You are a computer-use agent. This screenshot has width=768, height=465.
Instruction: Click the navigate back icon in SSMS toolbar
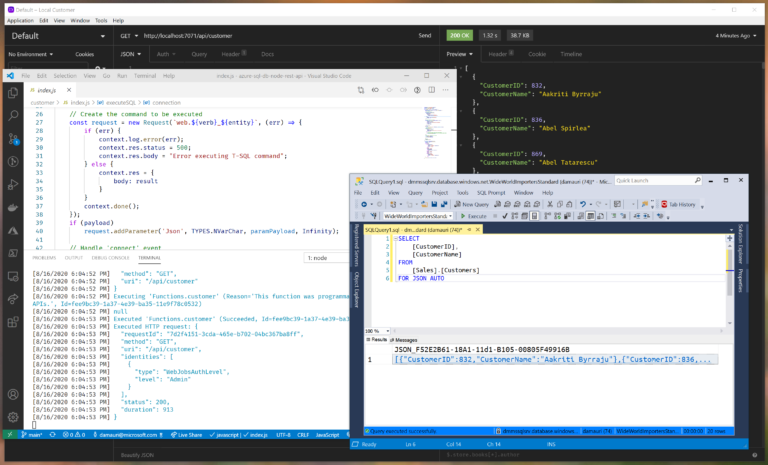[364, 204]
